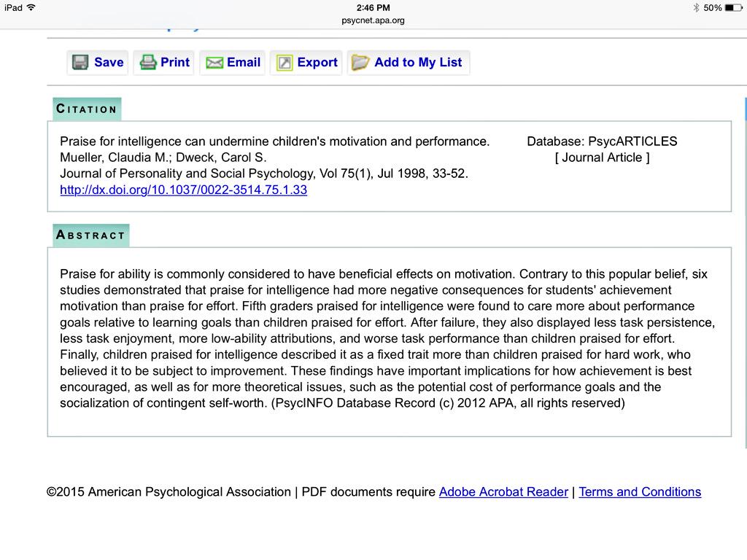Screen dimensions: 747x560
Task: Open the Adobe Acrobat Reader link
Action: [503, 492]
